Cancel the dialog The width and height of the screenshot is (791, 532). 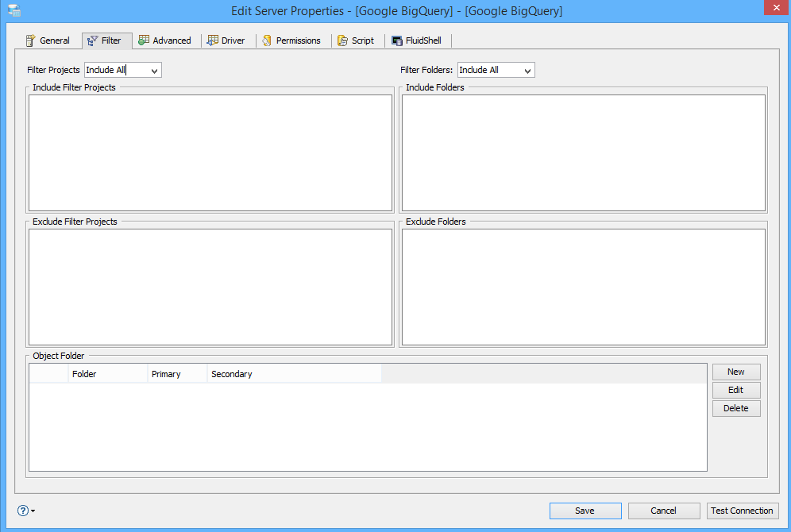[664, 511]
